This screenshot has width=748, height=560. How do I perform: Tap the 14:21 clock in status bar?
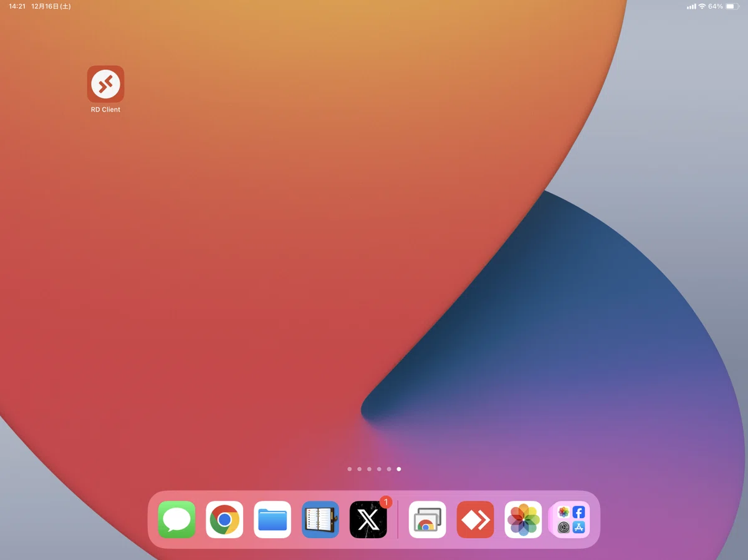pyautogui.click(x=17, y=6)
